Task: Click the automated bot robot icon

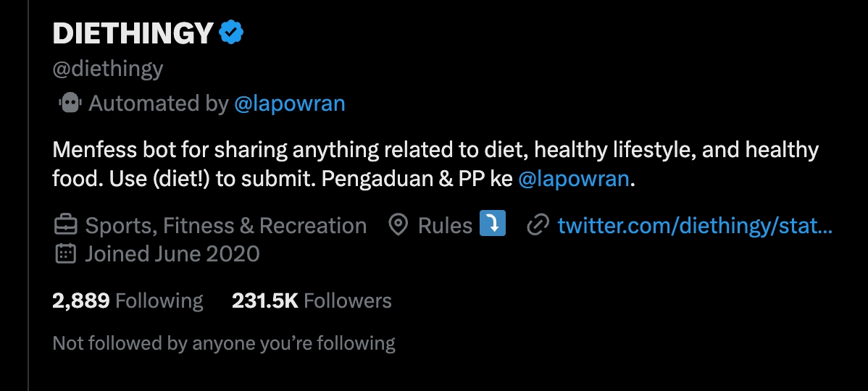Action: [70, 103]
